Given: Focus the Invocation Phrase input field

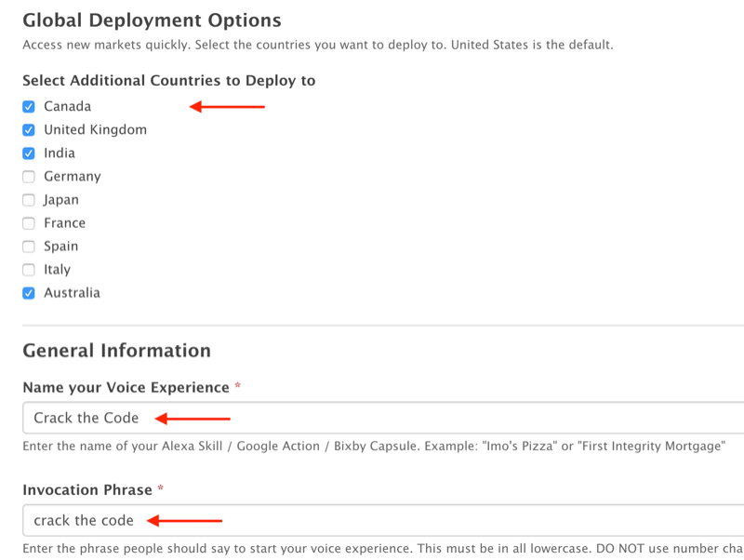Looking at the screenshot, I should point(383,520).
